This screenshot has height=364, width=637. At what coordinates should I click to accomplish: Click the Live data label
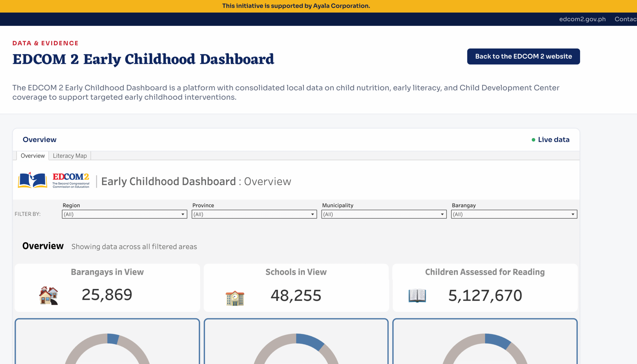coord(553,140)
